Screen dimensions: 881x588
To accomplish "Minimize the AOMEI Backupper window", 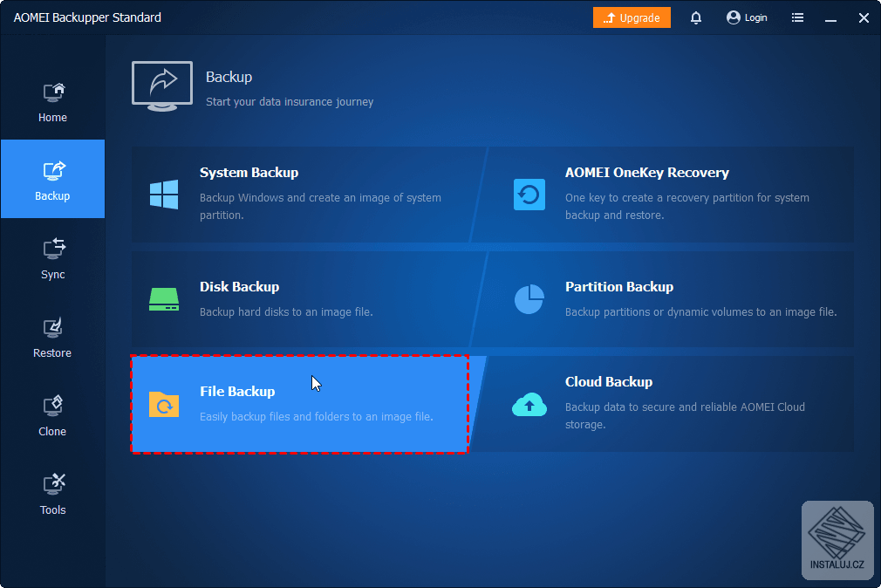I will pos(830,18).
